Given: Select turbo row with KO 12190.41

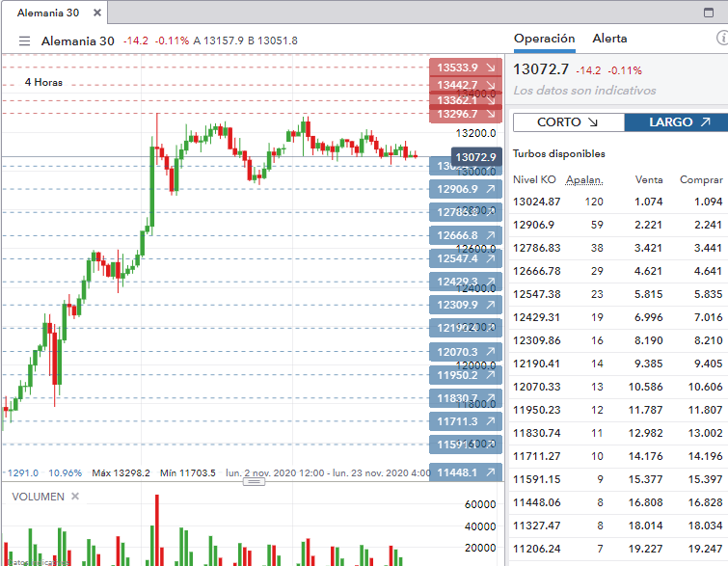Looking at the screenshot, I should pos(618,364).
